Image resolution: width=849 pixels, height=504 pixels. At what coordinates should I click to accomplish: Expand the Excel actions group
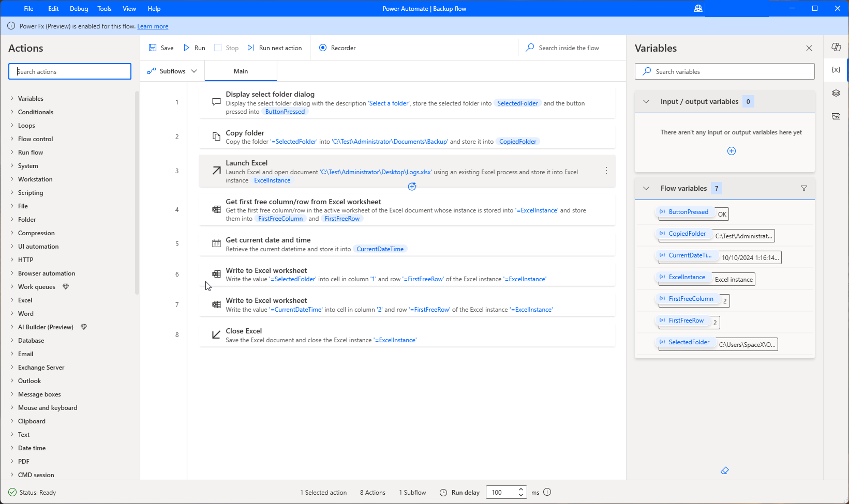click(x=25, y=300)
